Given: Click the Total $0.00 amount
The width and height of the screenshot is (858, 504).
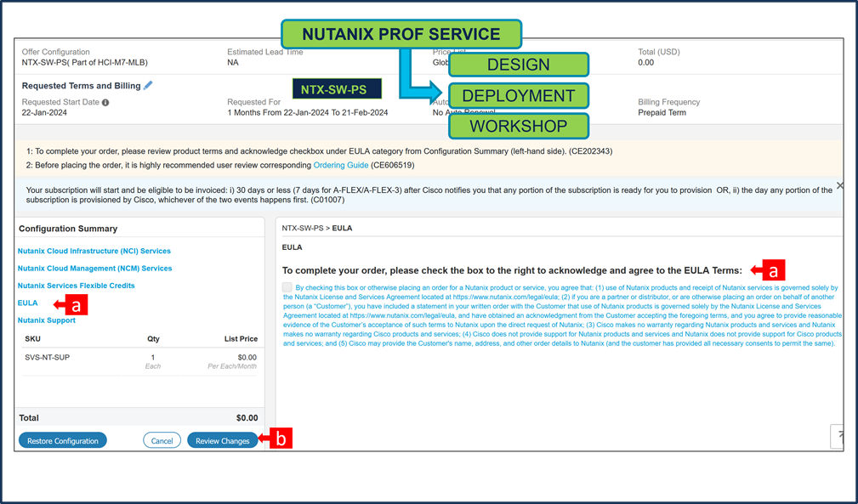Looking at the screenshot, I should click(x=247, y=418).
